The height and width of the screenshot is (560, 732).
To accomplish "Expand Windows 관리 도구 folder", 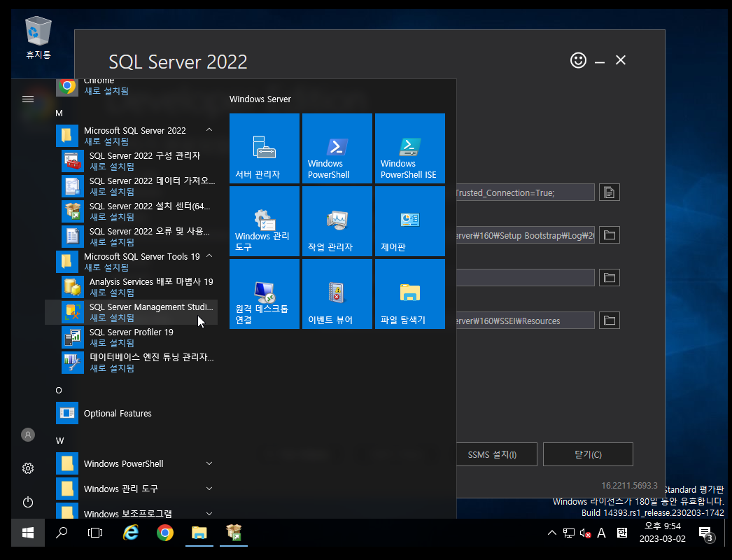I will pyautogui.click(x=210, y=489).
